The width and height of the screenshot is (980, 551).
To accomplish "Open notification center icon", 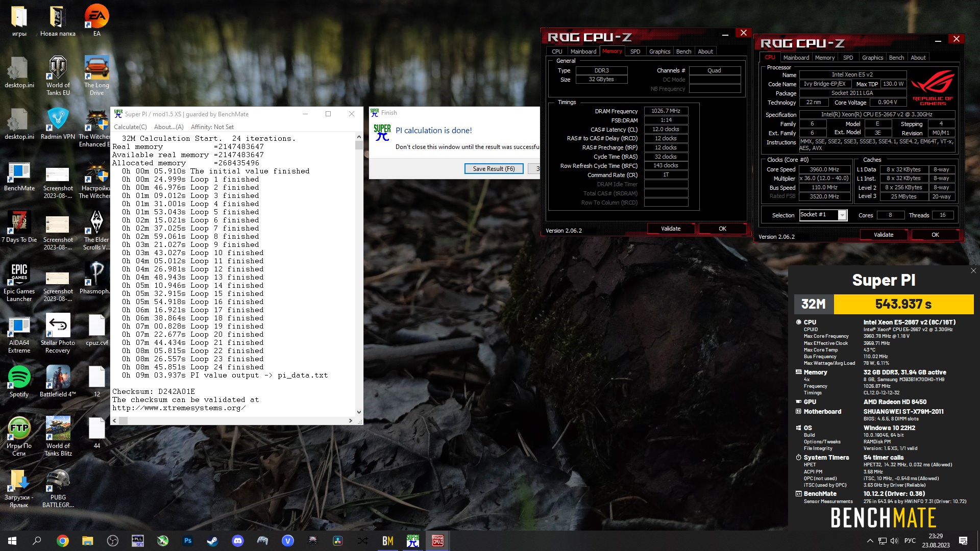I will pyautogui.click(x=963, y=541).
